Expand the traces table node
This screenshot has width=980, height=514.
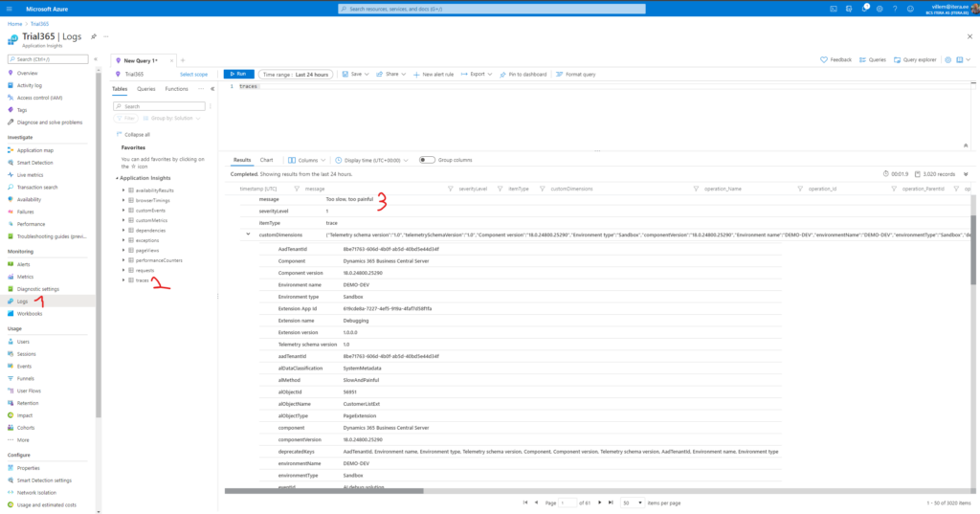tap(123, 280)
